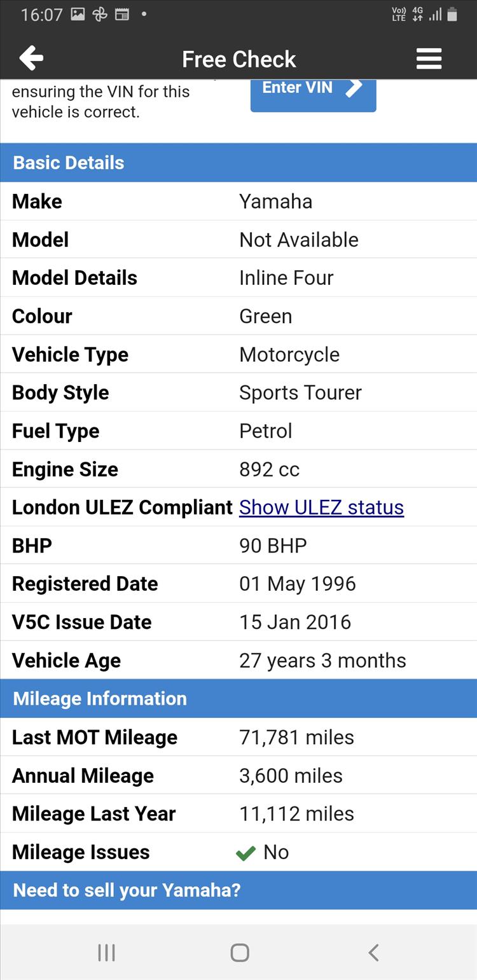Tap the back arrow in the header

[x=31, y=59]
